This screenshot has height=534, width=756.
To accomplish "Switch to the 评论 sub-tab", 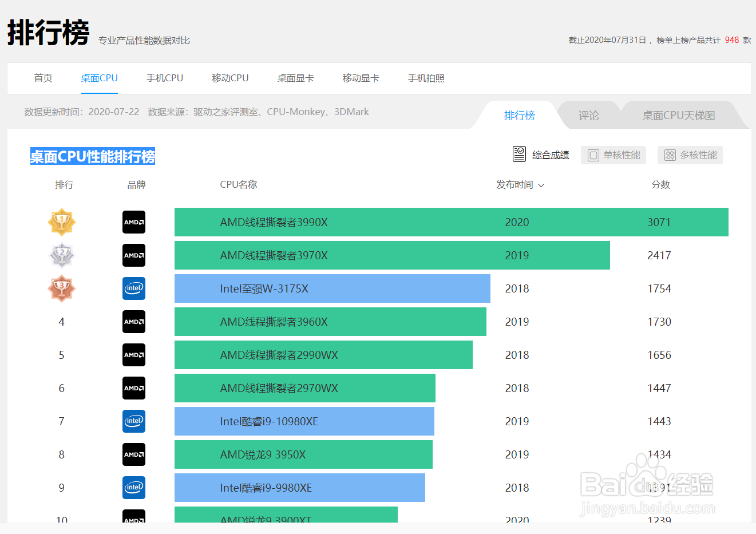I will pos(588,115).
